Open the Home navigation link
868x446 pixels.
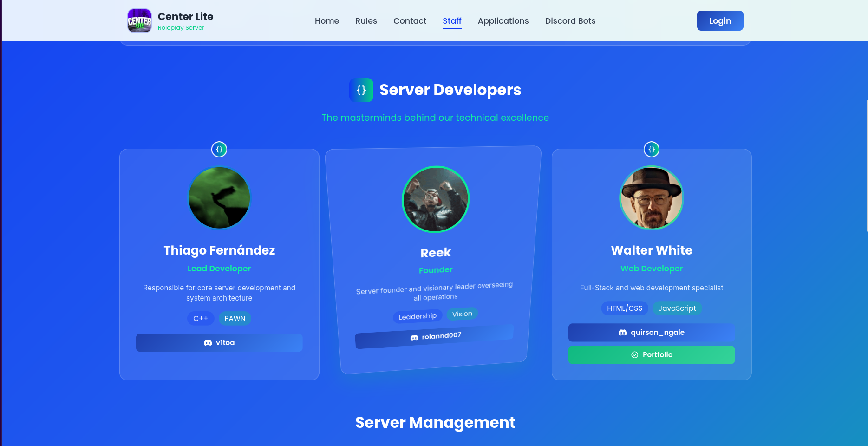(x=327, y=21)
